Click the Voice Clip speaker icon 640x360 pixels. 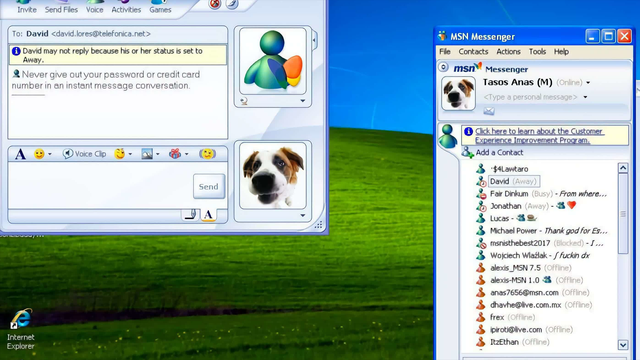coord(68,153)
